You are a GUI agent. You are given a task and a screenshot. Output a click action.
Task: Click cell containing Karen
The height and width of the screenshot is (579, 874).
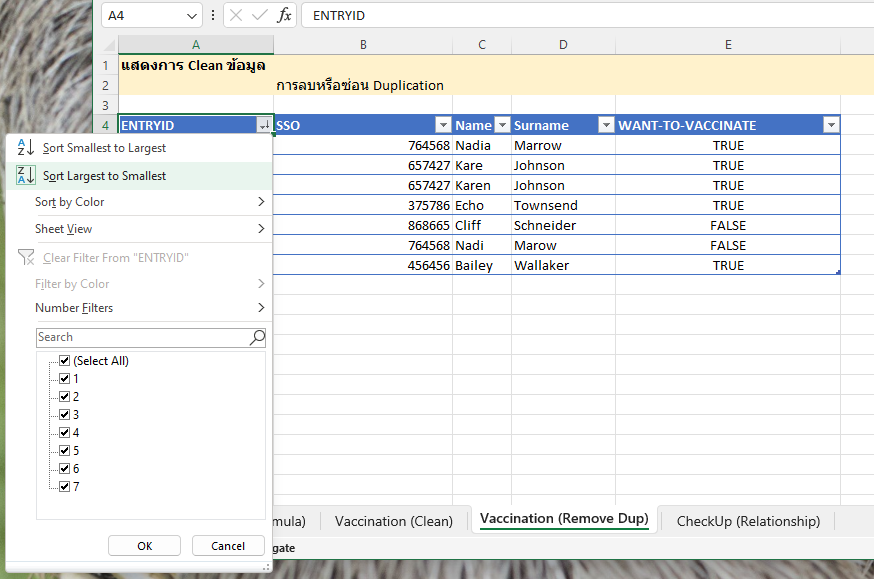tap(482, 185)
